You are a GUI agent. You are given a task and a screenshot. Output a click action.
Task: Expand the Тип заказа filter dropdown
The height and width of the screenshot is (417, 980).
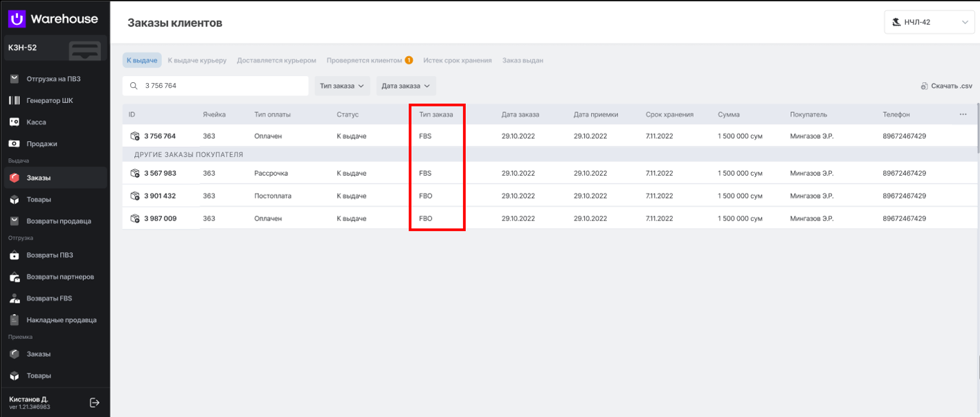tap(342, 86)
